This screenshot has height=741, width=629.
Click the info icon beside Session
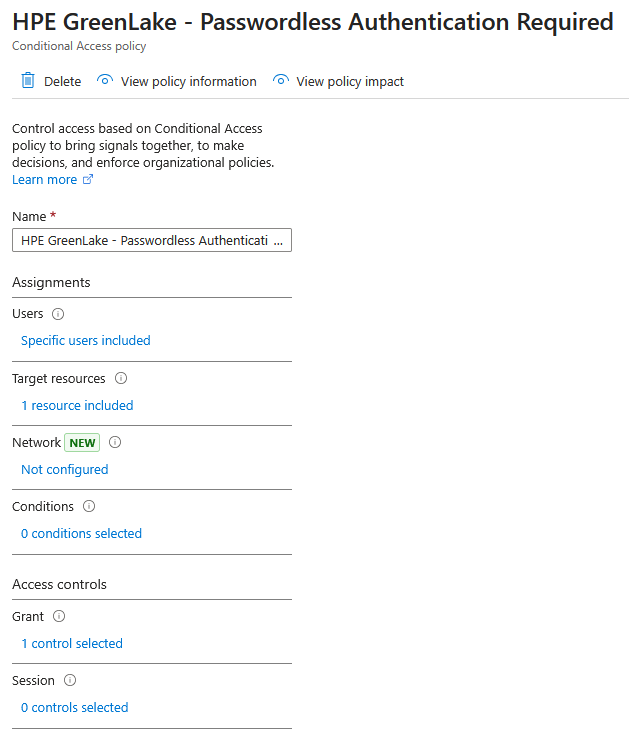[x=70, y=680]
